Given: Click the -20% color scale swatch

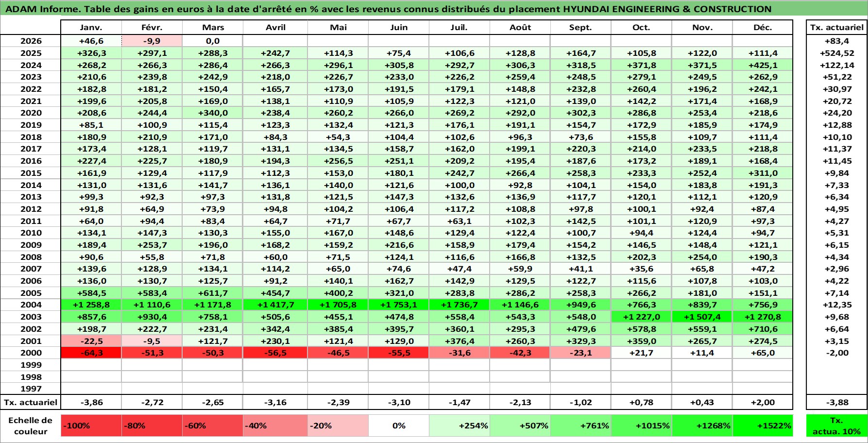Looking at the screenshot, I should [338, 426].
